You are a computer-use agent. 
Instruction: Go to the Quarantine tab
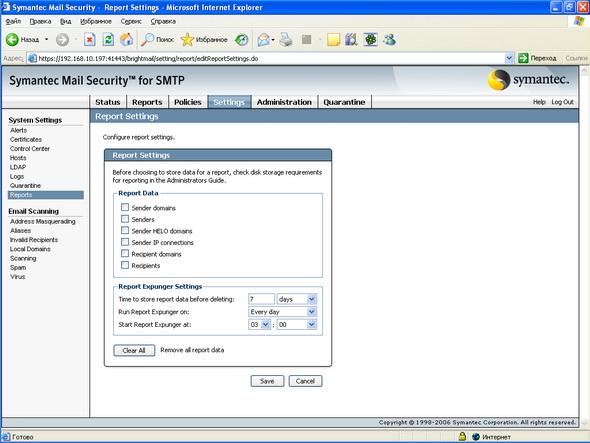344,102
